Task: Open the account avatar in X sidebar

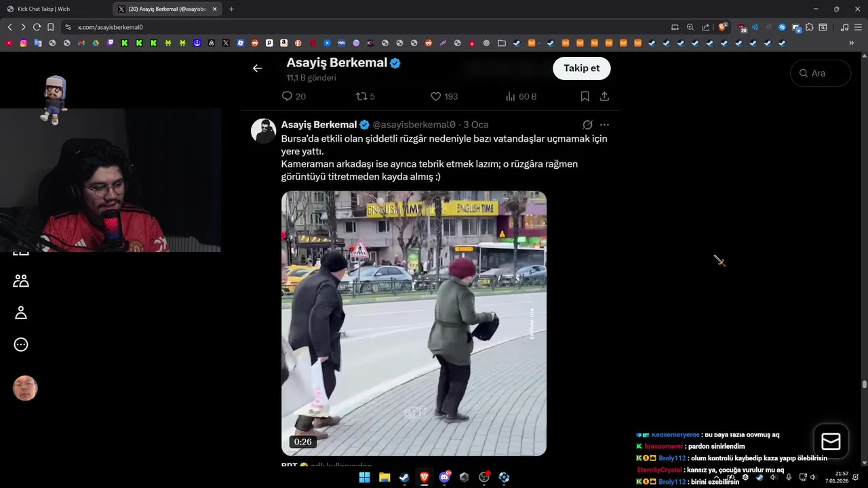Action: click(25, 388)
